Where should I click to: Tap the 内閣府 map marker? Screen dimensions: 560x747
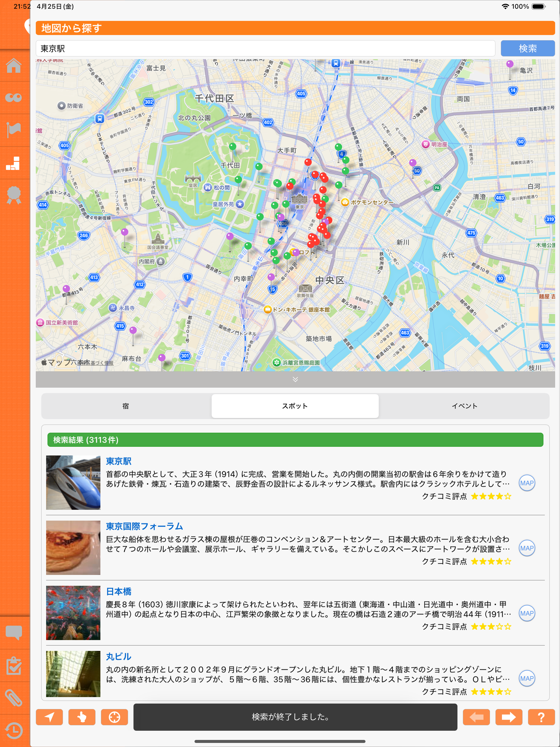161,261
